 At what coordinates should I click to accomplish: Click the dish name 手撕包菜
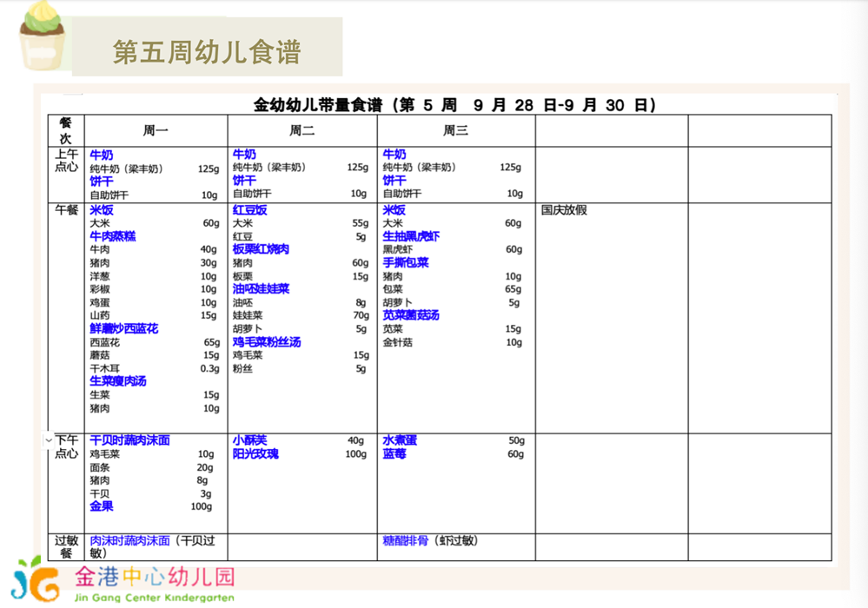[x=406, y=263]
